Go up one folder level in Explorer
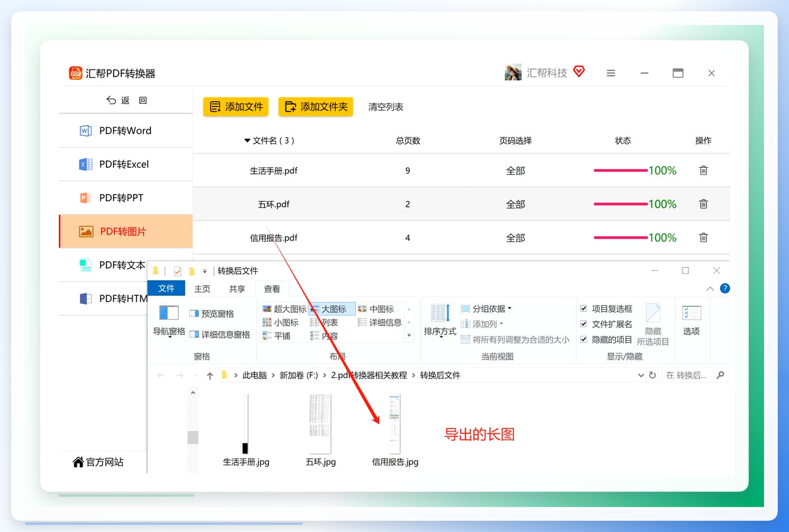This screenshot has width=789, height=532. (209, 375)
